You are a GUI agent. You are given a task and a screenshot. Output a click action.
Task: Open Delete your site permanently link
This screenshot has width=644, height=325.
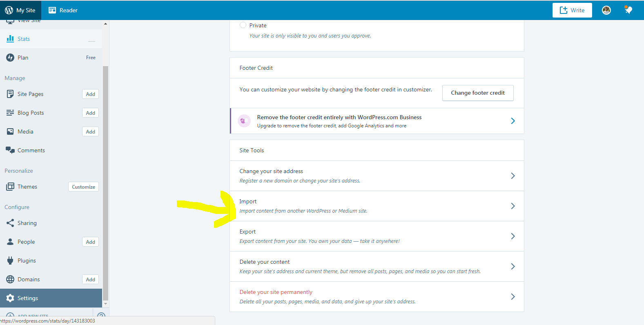[x=276, y=292]
